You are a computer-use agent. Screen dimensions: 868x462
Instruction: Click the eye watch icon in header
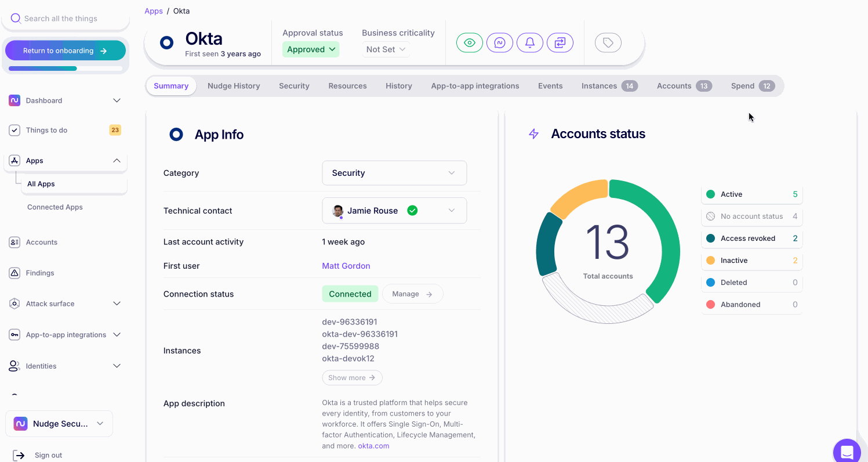tap(469, 43)
